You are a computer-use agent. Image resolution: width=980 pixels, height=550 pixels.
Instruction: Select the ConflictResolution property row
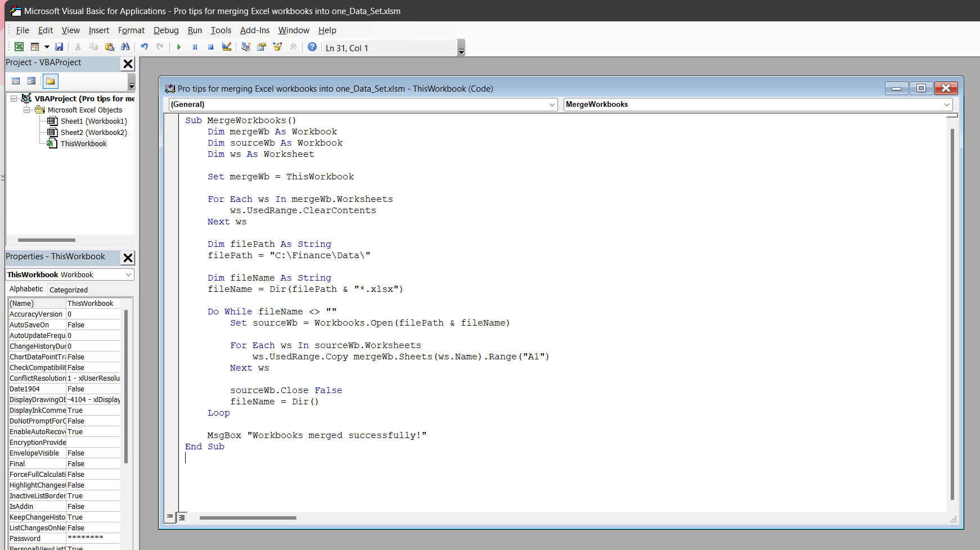click(64, 378)
